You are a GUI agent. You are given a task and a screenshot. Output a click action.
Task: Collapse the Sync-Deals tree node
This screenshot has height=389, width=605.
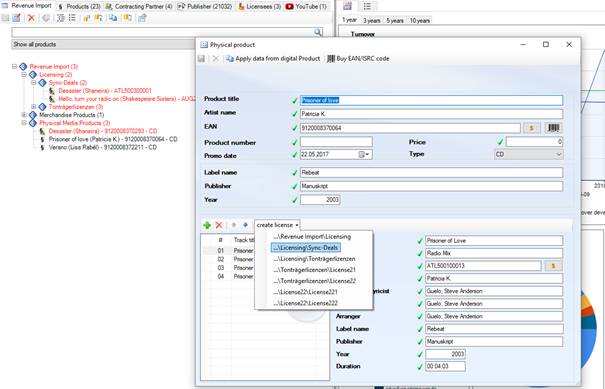[34, 83]
